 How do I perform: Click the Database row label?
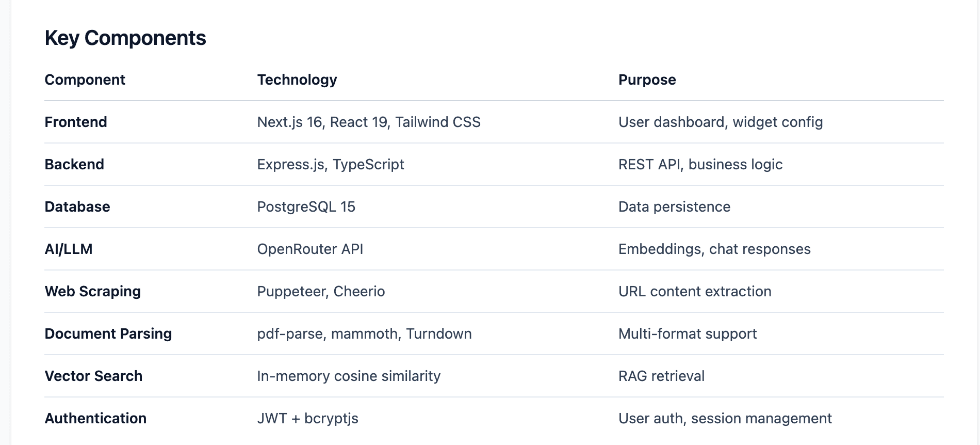point(77,206)
